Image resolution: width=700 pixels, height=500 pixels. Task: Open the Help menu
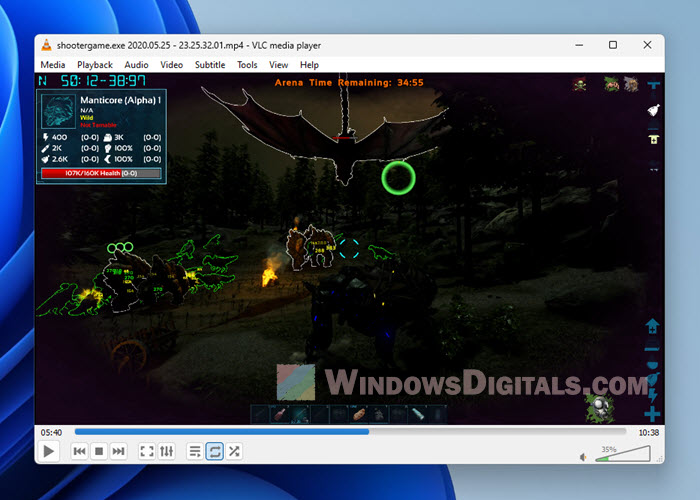pos(309,65)
